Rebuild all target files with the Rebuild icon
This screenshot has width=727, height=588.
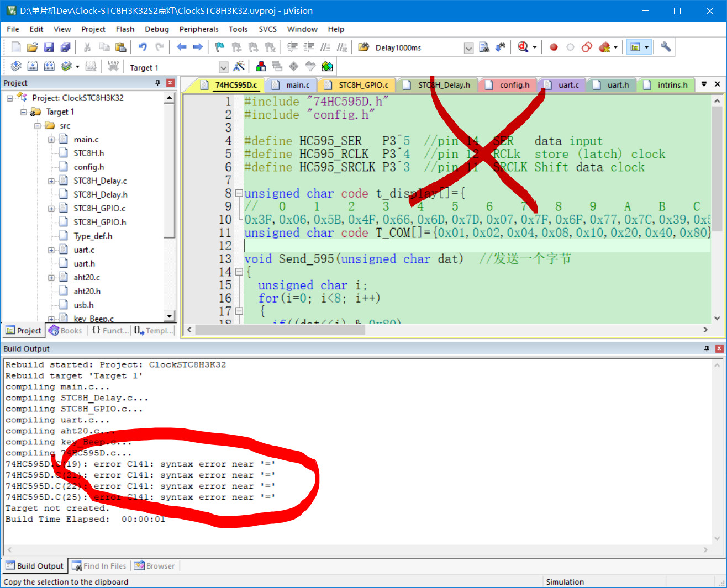point(49,67)
